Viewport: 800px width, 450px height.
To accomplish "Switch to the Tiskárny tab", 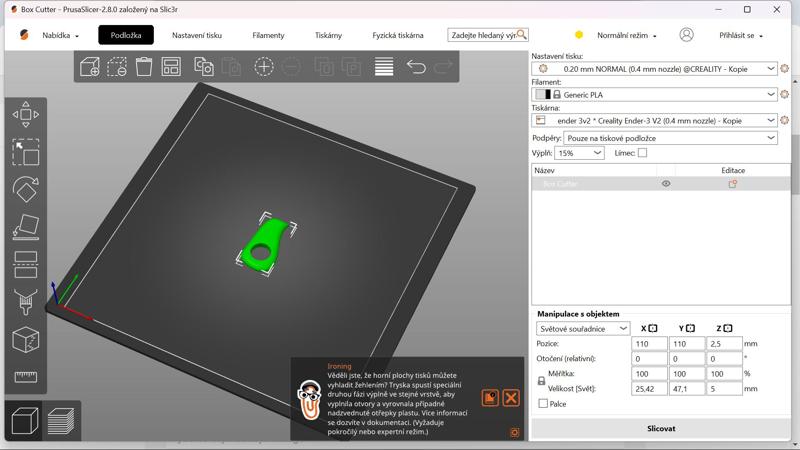I will [328, 35].
